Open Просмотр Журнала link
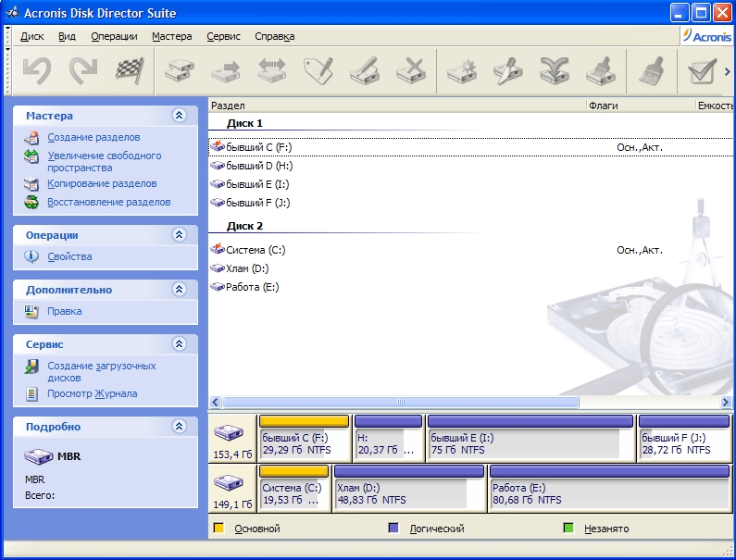Image resolution: width=736 pixels, height=560 pixels. [x=92, y=393]
